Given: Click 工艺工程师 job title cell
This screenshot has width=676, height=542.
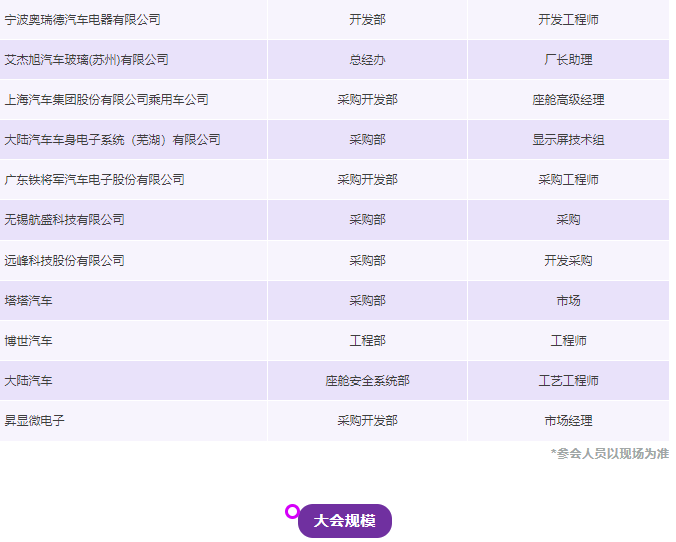Looking at the screenshot, I should pos(568,381).
